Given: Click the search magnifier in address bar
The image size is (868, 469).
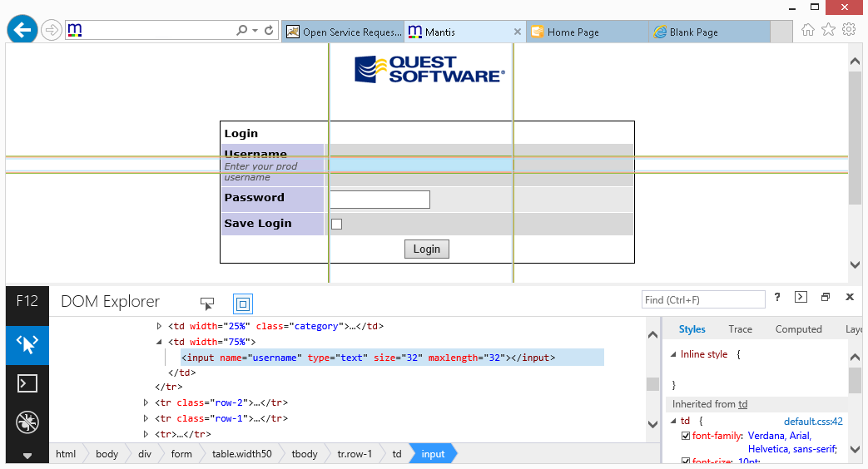Looking at the screenshot, I should 242,31.
